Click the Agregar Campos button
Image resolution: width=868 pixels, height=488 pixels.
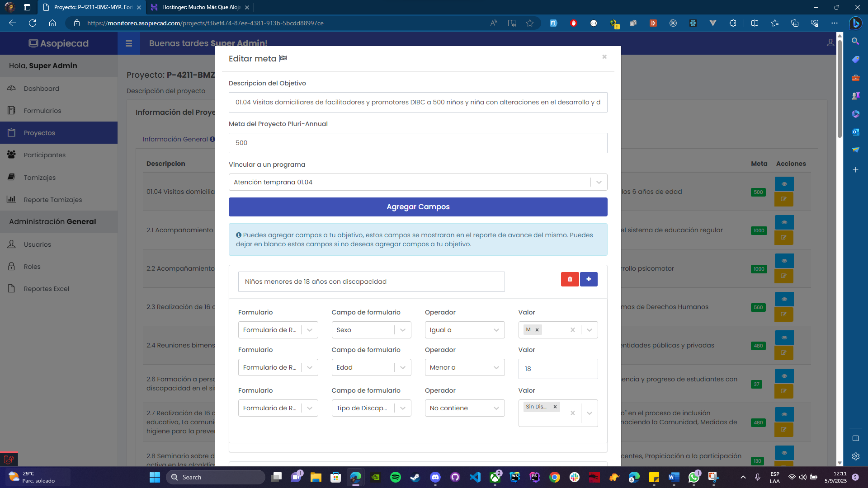pyautogui.click(x=418, y=207)
